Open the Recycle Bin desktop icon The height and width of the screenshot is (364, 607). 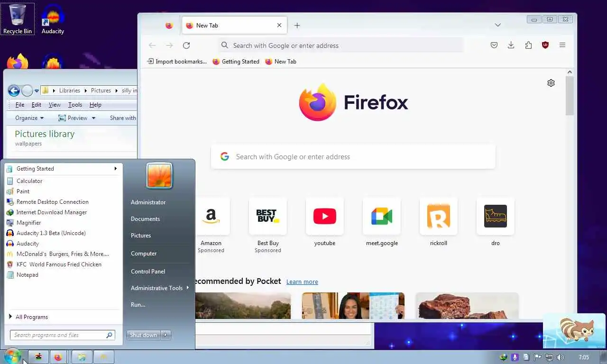click(18, 19)
